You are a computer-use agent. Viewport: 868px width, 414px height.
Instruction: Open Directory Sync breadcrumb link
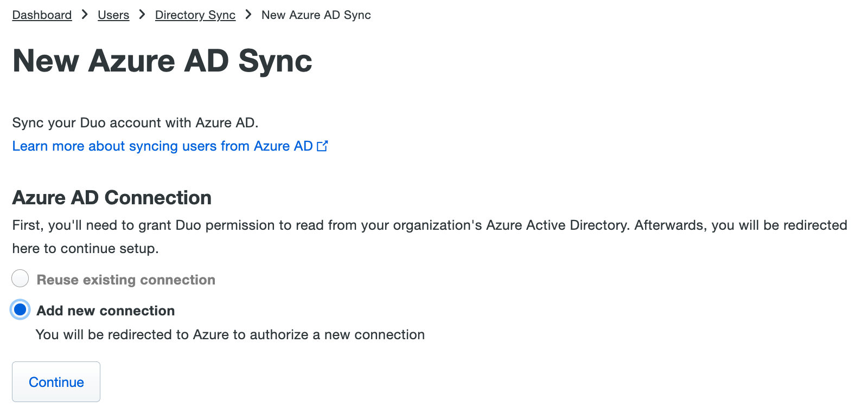click(x=195, y=15)
